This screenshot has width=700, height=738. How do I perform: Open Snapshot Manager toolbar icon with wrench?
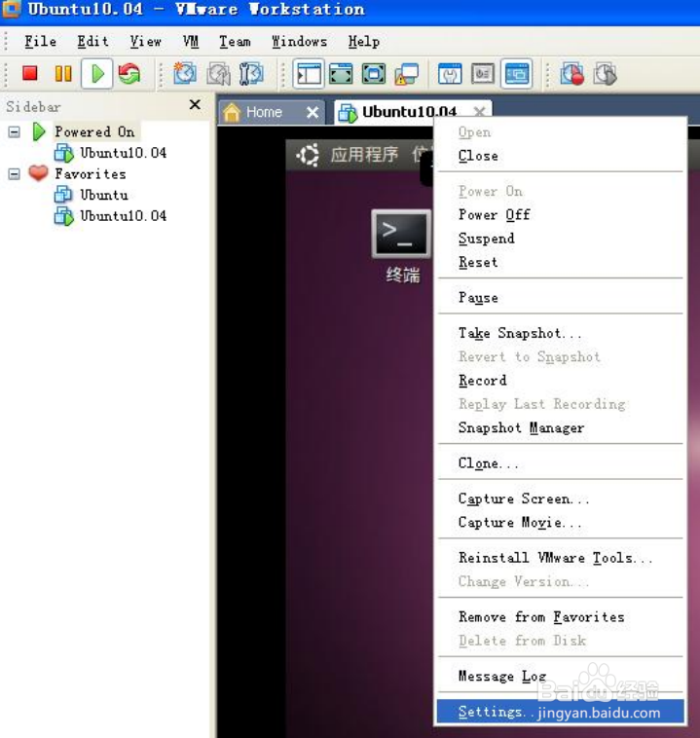[251, 73]
